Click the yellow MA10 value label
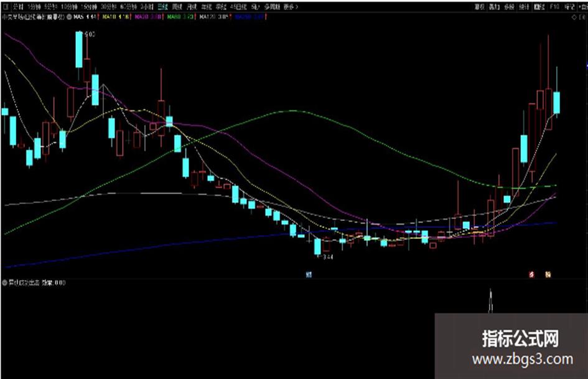The width and height of the screenshot is (588, 379). point(116,17)
